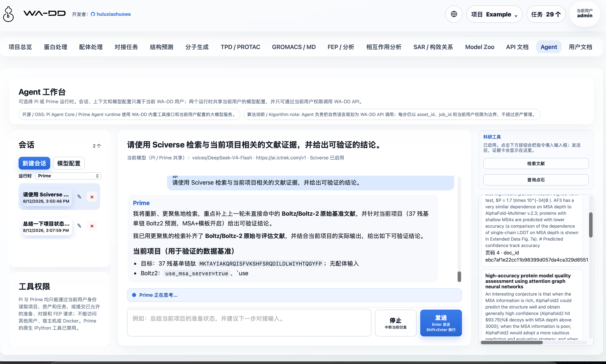Screen dimensions: 606x364
Task: Click the Prime sender label in chat
Action: point(141,203)
